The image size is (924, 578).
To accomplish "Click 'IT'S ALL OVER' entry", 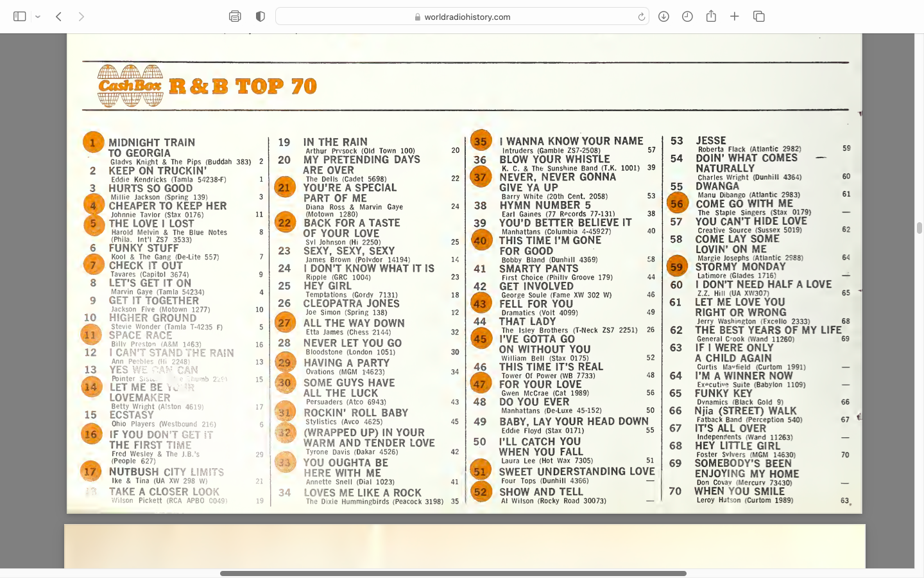I will pyautogui.click(x=730, y=428).
